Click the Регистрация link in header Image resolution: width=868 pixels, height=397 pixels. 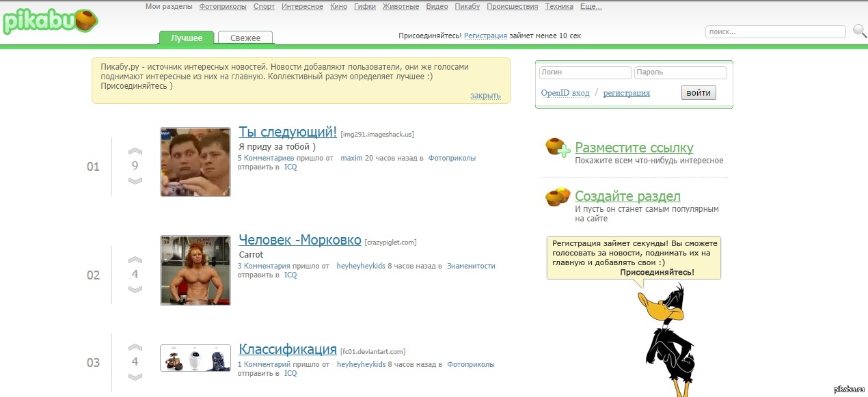pyautogui.click(x=485, y=36)
